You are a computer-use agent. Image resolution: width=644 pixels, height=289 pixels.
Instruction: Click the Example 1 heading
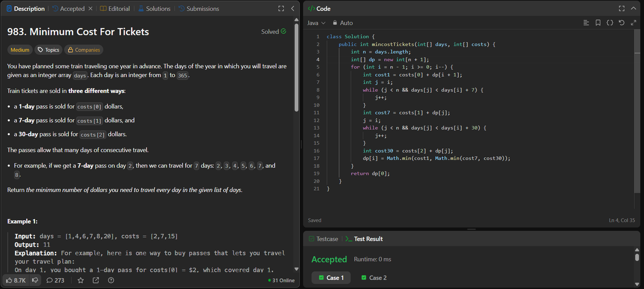click(x=23, y=221)
